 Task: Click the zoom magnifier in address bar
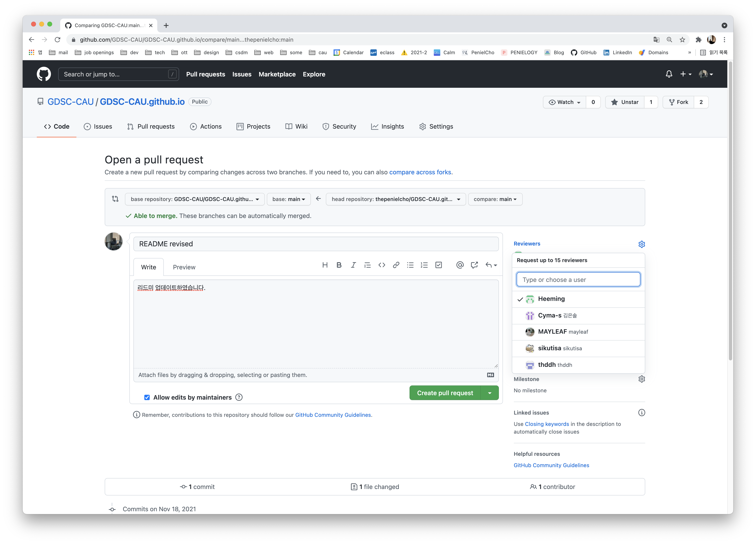669,40
